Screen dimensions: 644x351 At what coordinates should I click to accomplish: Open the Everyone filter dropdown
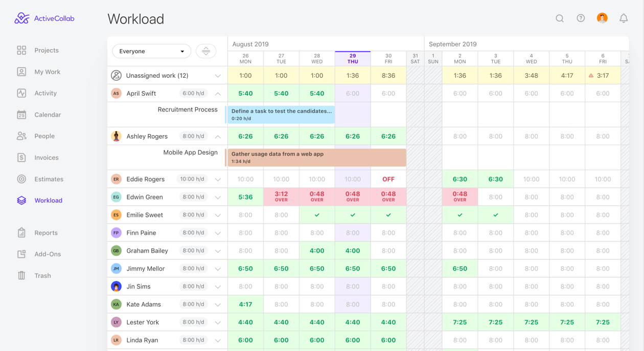click(151, 51)
